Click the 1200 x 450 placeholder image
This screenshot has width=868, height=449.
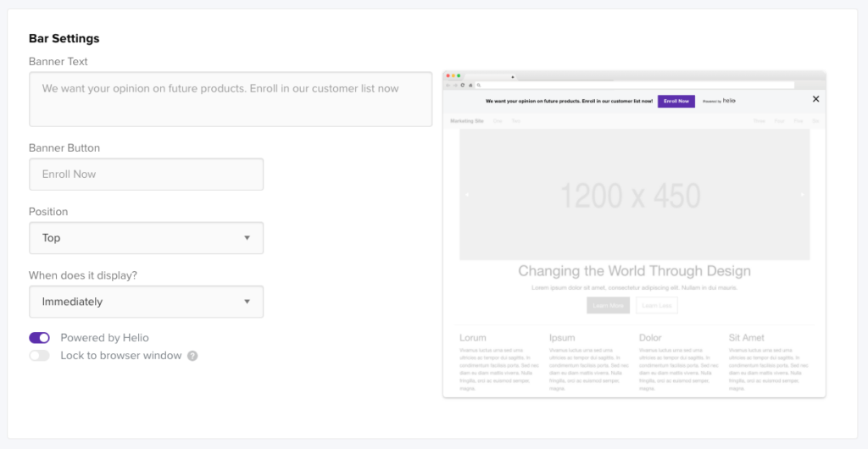(x=633, y=196)
